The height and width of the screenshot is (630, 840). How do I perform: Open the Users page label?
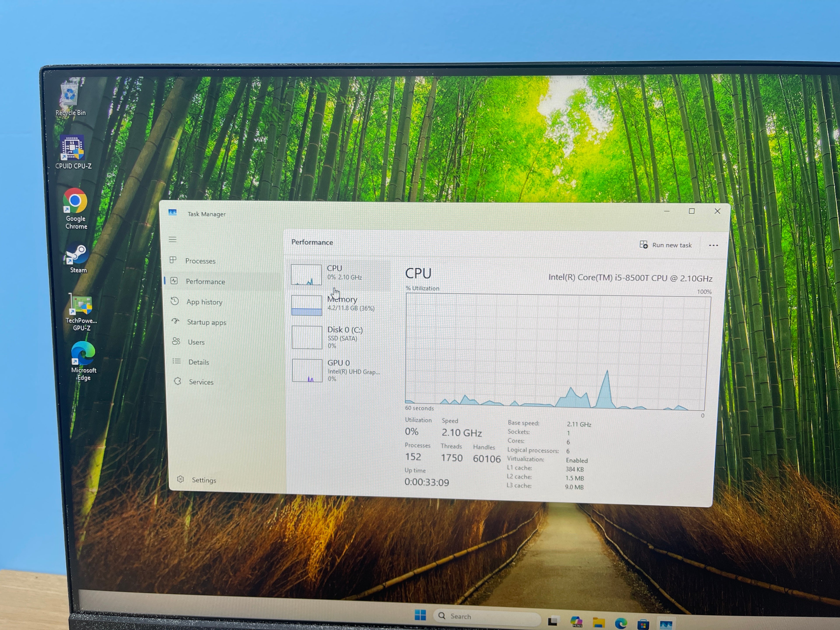(x=196, y=342)
